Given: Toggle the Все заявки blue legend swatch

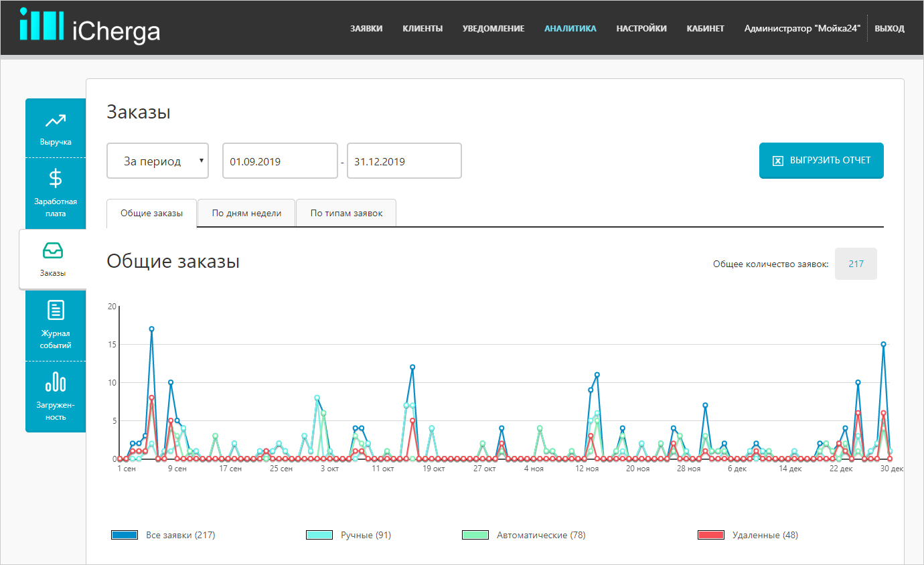Looking at the screenshot, I should point(125,535).
